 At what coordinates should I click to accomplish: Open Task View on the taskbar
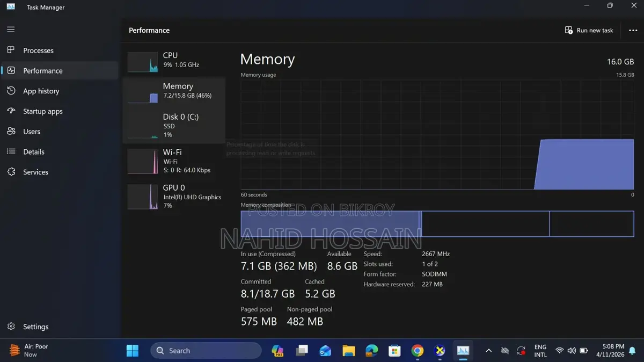pos(302,351)
